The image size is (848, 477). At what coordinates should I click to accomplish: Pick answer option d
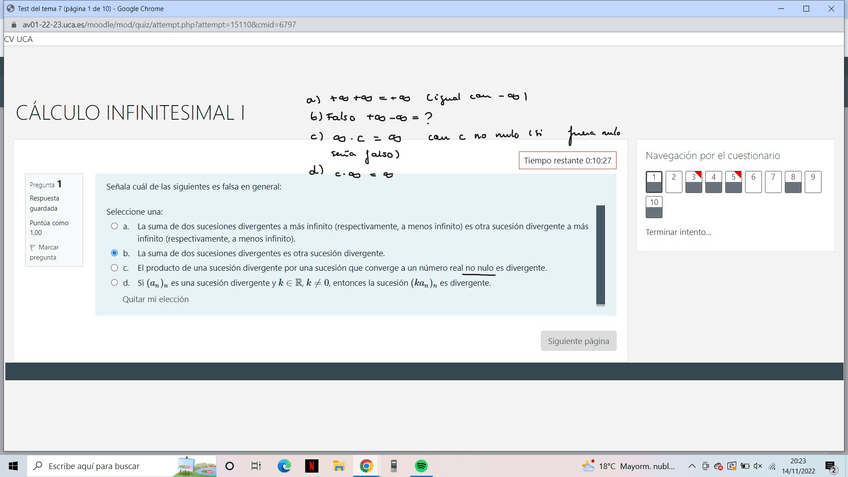click(114, 283)
